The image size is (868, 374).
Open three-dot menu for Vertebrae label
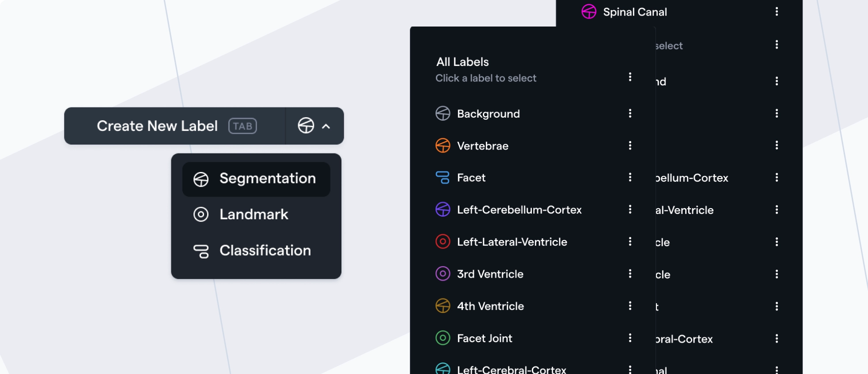(630, 145)
